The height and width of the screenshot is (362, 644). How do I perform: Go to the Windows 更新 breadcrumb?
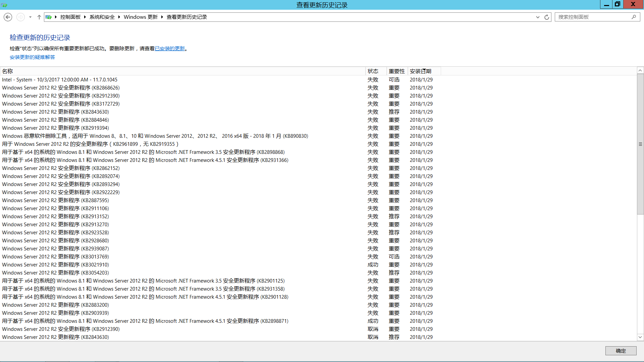[141, 17]
